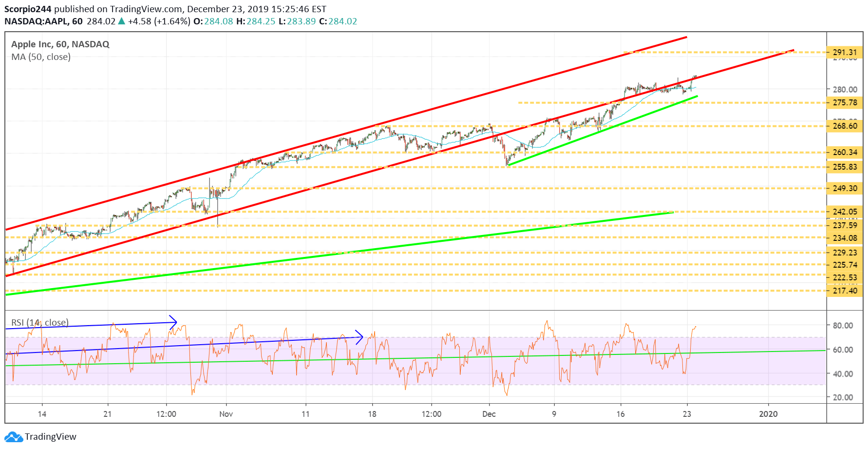868x450 pixels.
Task: Click the 260.34 price level label
Action: click(845, 152)
